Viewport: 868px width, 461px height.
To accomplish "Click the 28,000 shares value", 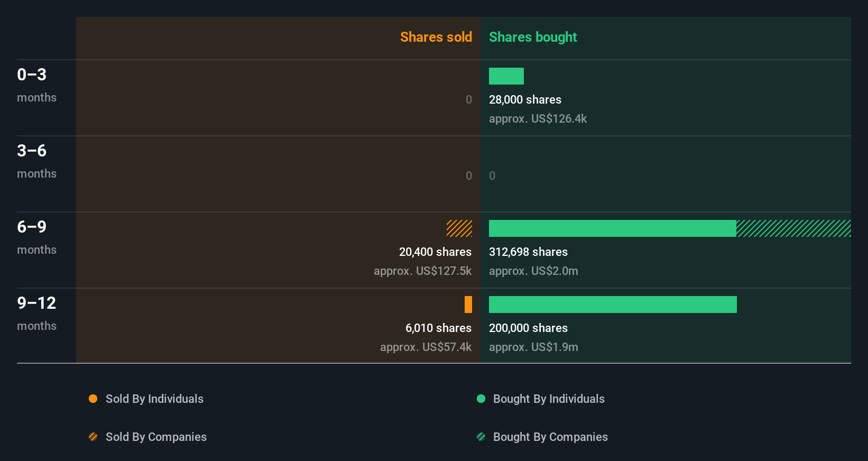I will (525, 99).
